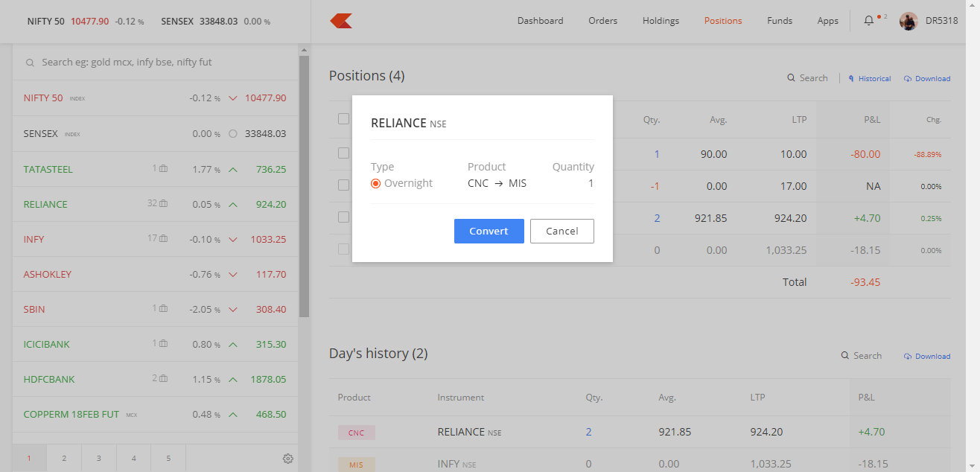
Task: Sort positions by LTP column header
Action: pos(799,119)
